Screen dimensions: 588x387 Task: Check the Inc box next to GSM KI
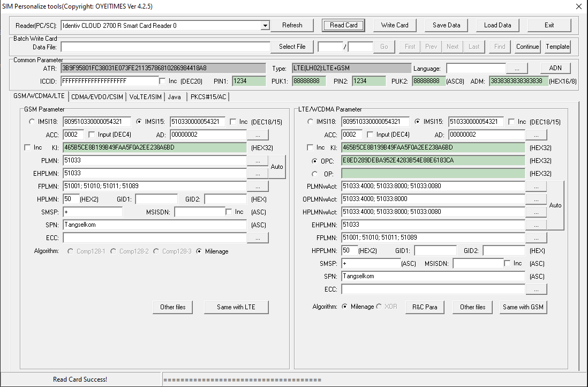[28, 147]
